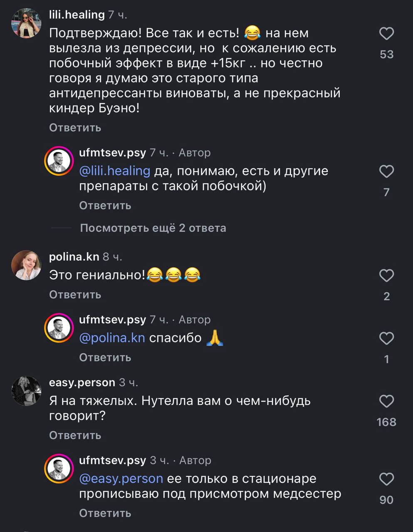
Task: Open polina.kn's avatar
Action: click(x=26, y=265)
